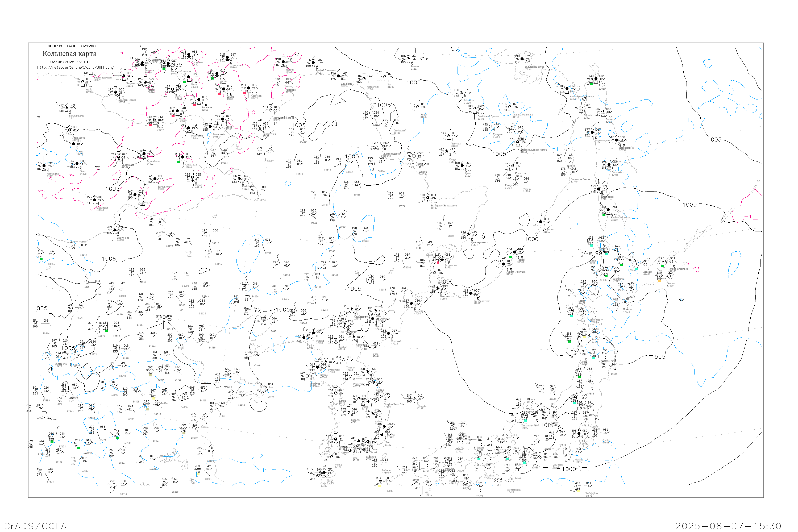The width and height of the screenshot is (798, 532).
Task: Click the Hakodate station name label
Action: (595, 320)
